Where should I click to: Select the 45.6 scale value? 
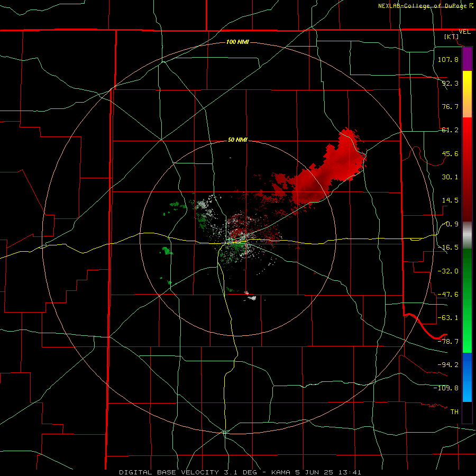tap(450, 153)
